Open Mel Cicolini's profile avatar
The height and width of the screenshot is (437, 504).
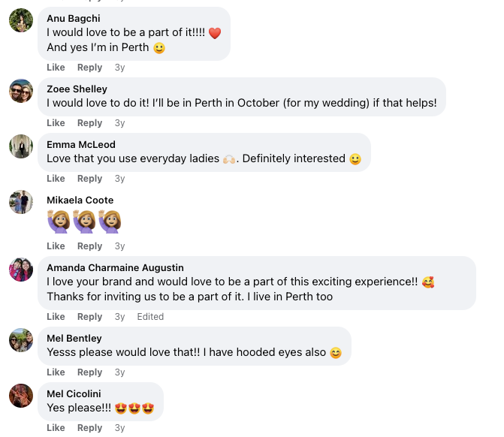click(21, 396)
